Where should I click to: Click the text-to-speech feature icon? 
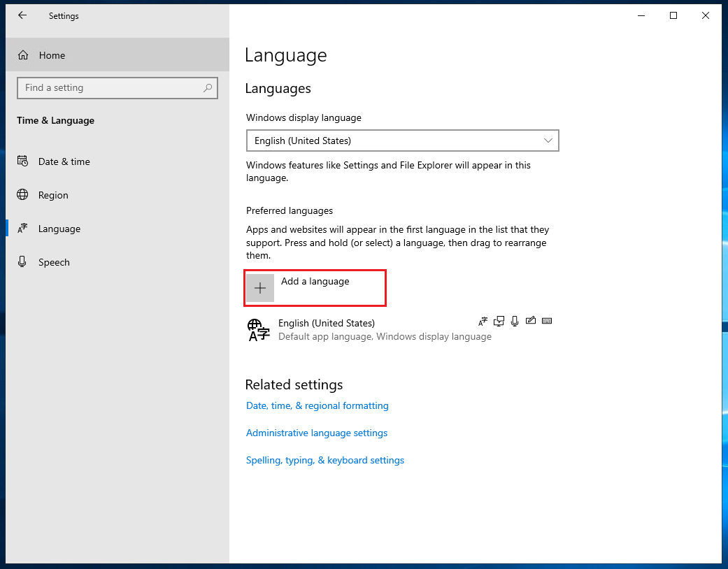point(499,321)
